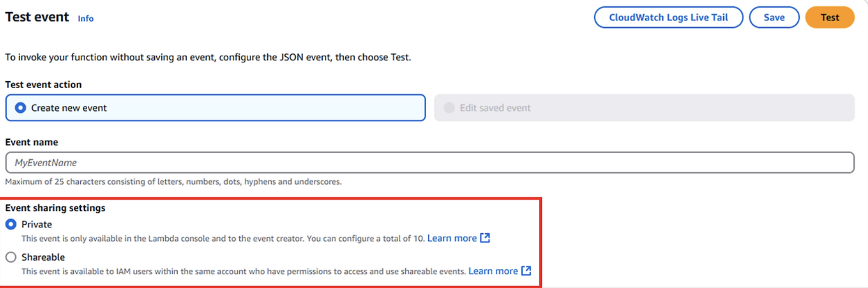Open Learn more link under Shareable

pyautogui.click(x=493, y=271)
